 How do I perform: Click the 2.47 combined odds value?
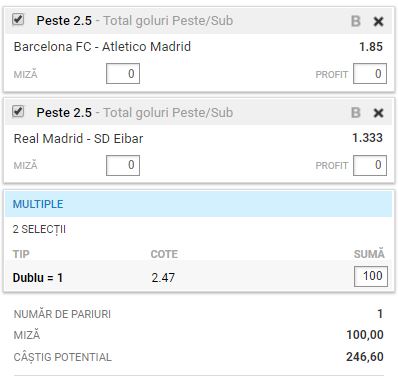pyautogui.click(x=163, y=278)
